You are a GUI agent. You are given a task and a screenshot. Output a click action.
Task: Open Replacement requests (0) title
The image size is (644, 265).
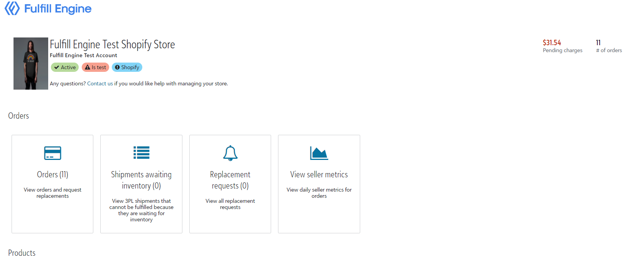(230, 180)
